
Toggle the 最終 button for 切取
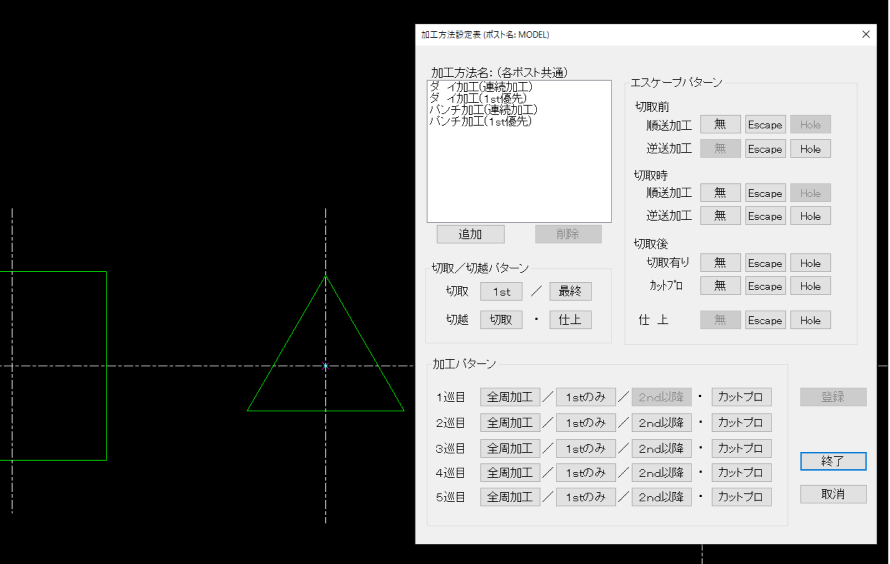[570, 291]
